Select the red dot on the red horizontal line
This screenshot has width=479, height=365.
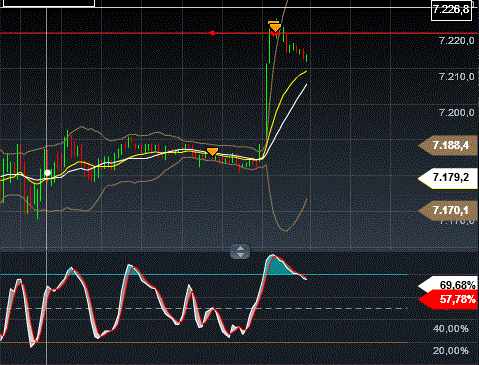tap(213, 33)
